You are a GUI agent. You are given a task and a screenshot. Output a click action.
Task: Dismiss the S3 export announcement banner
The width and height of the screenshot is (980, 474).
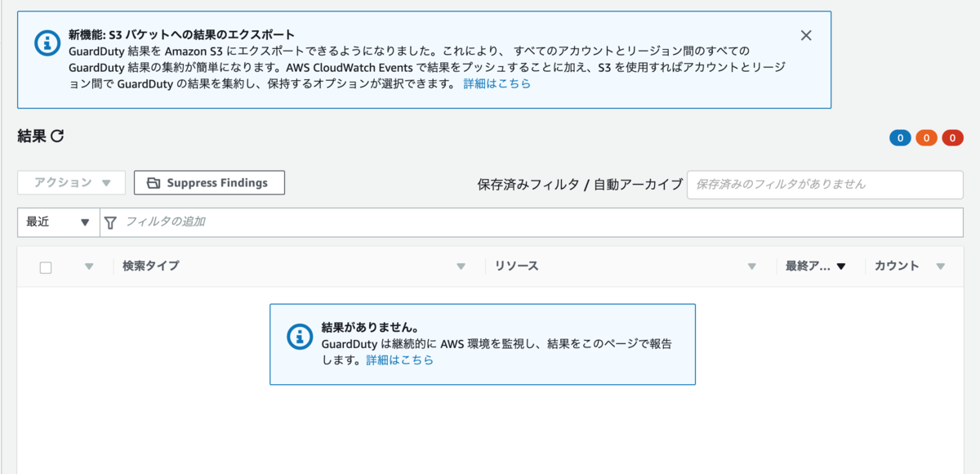pos(806,35)
